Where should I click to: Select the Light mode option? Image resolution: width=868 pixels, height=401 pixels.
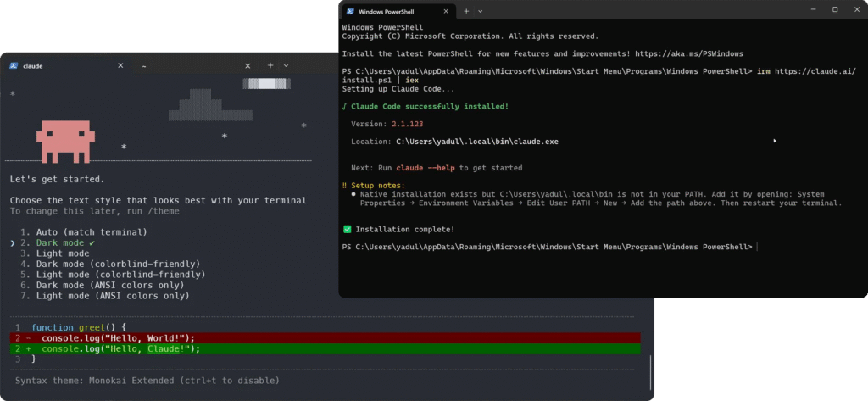click(x=56, y=253)
